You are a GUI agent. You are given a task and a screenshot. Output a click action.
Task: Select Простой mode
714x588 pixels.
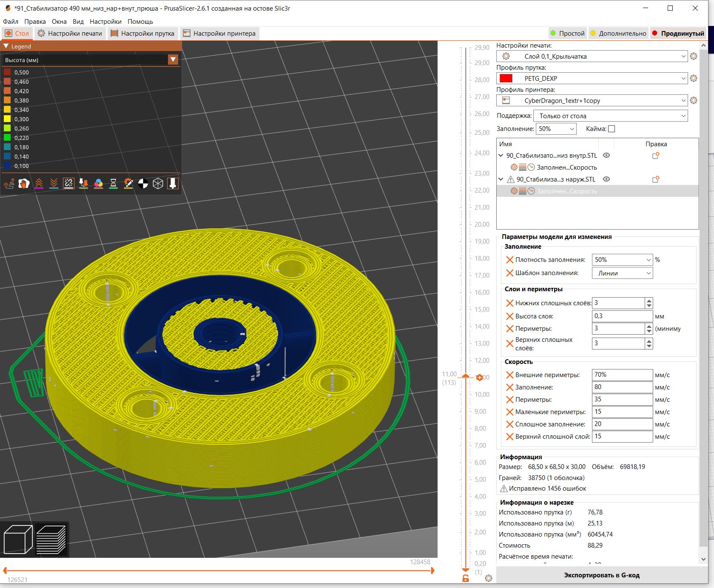pos(567,34)
